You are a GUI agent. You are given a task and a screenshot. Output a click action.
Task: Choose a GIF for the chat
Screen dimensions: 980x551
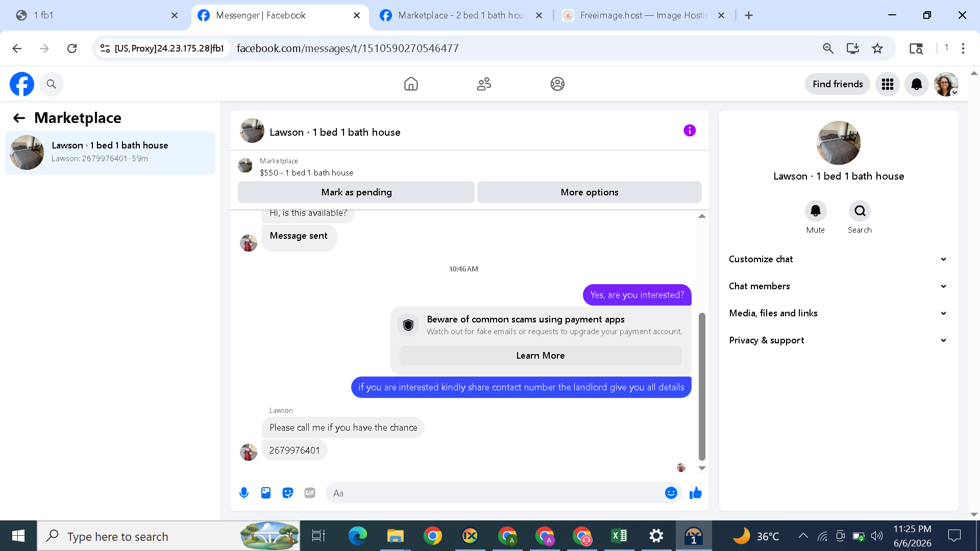click(310, 493)
